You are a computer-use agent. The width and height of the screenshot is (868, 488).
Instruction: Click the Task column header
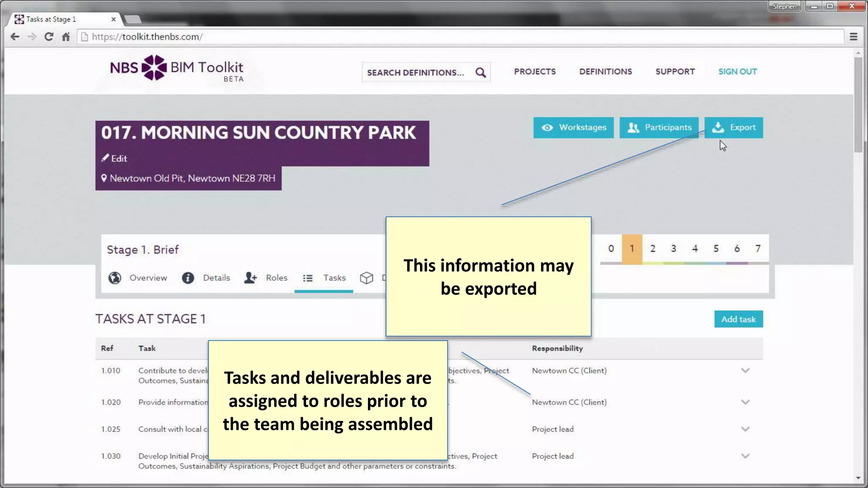click(x=147, y=348)
